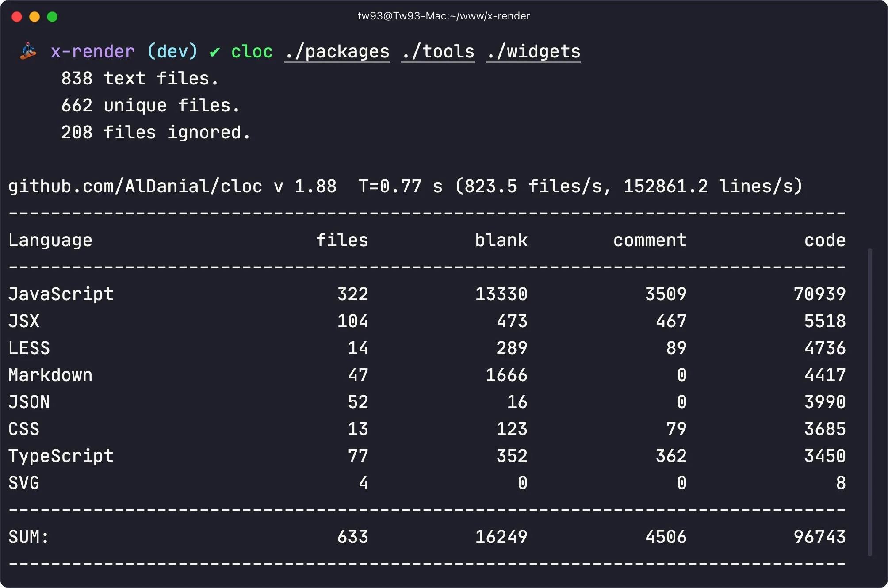Viewport: 888px width, 588px height.
Task: Click the '838 text files.' output line
Action: pyautogui.click(x=140, y=79)
